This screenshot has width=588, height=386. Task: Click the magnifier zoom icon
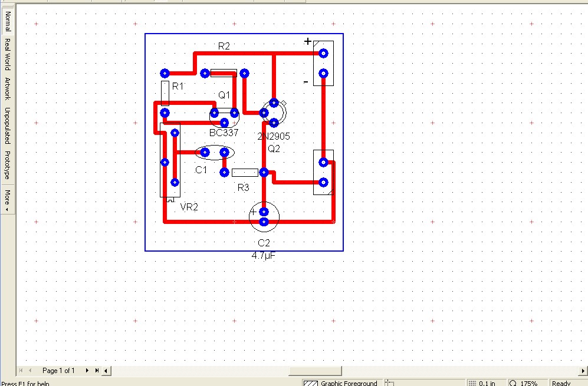click(x=513, y=384)
